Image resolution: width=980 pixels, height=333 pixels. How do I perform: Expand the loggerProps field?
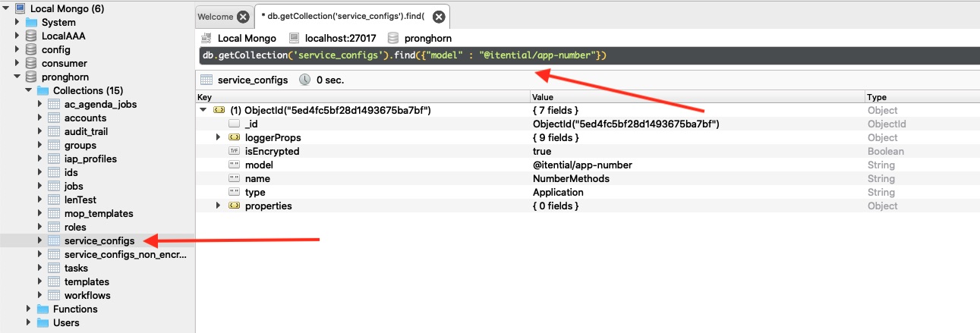[219, 137]
